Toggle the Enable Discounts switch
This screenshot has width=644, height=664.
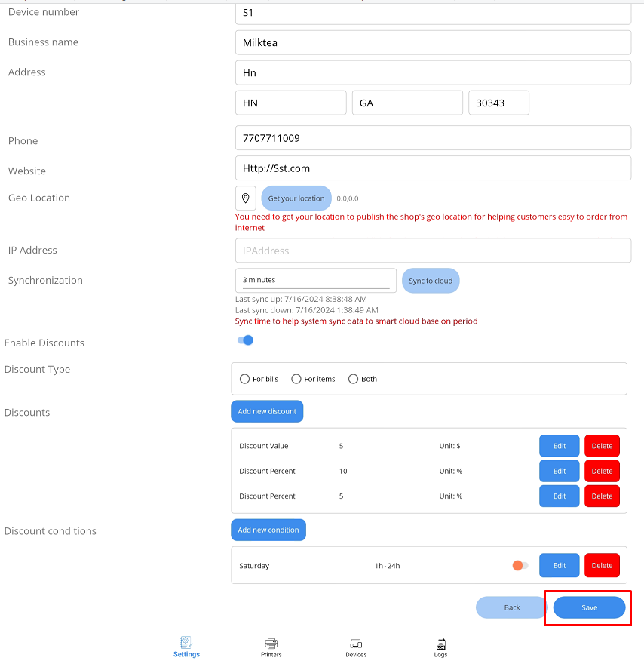point(245,340)
